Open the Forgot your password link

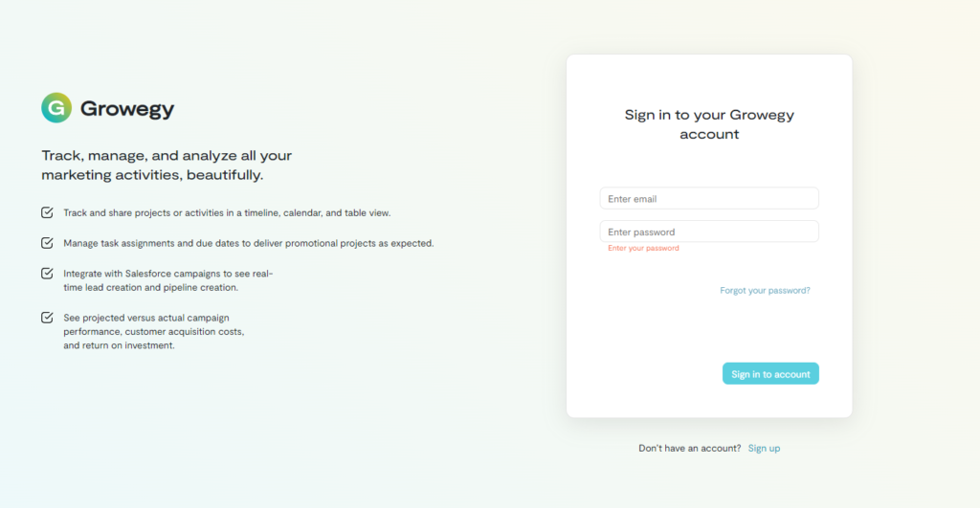pyautogui.click(x=765, y=290)
